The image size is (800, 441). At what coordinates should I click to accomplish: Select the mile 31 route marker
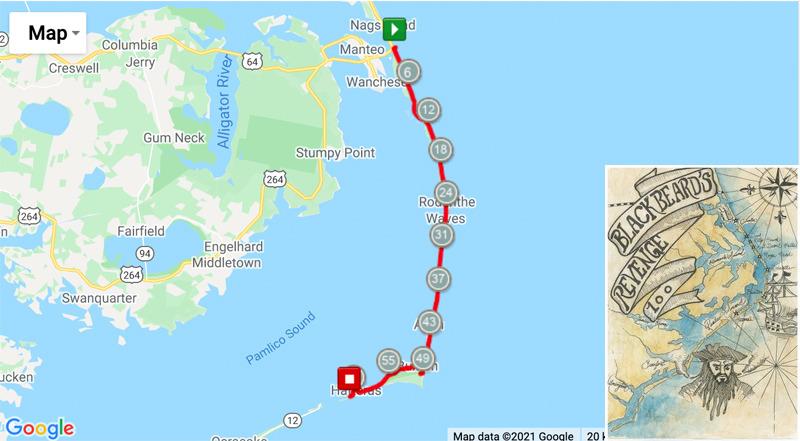pos(442,235)
